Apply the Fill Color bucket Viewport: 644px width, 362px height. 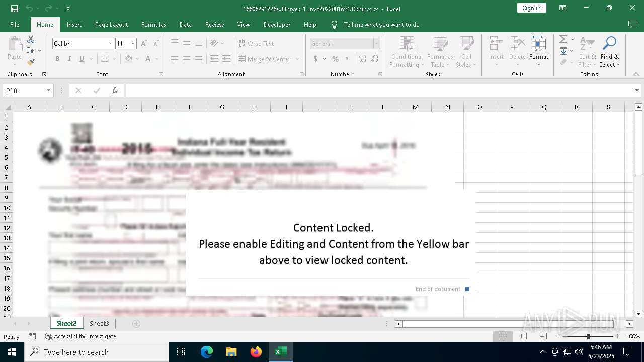[x=129, y=59]
